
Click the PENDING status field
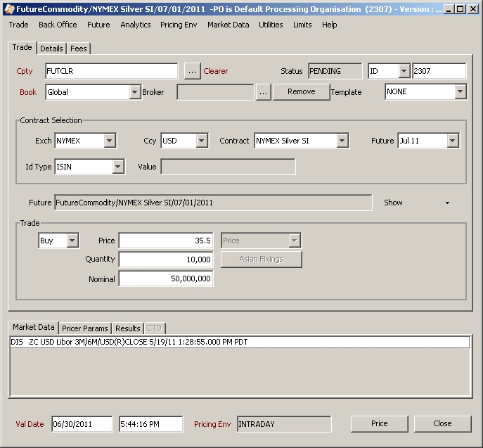click(335, 71)
